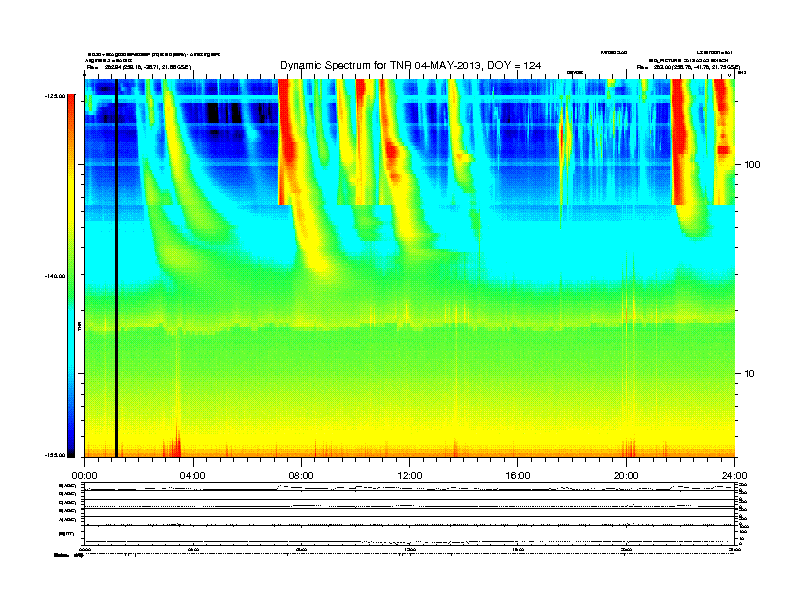Click the 20:00 time axis label

coord(626,476)
